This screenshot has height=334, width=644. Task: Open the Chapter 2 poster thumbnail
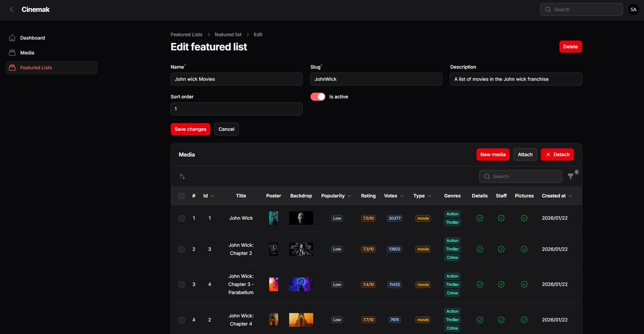pos(274,249)
